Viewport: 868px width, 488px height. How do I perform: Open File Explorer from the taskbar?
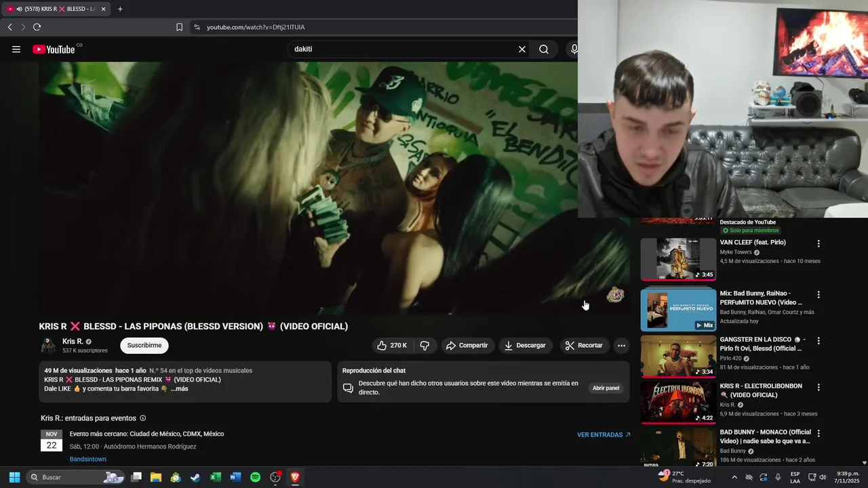pyautogui.click(x=156, y=477)
